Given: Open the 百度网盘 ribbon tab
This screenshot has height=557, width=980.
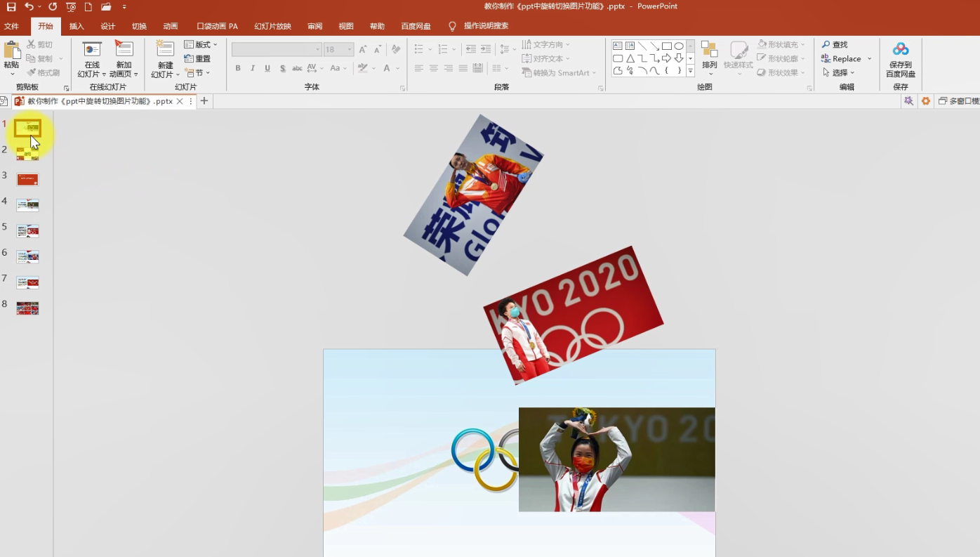Looking at the screenshot, I should click(416, 26).
